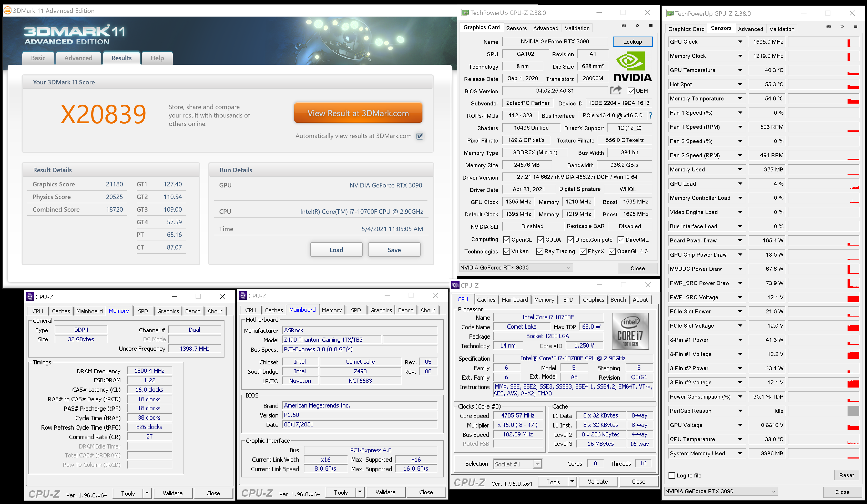The width and height of the screenshot is (867, 504).
Task: Click the GPU-Z Graphics Card window title icon
Action: (x=465, y=13)
